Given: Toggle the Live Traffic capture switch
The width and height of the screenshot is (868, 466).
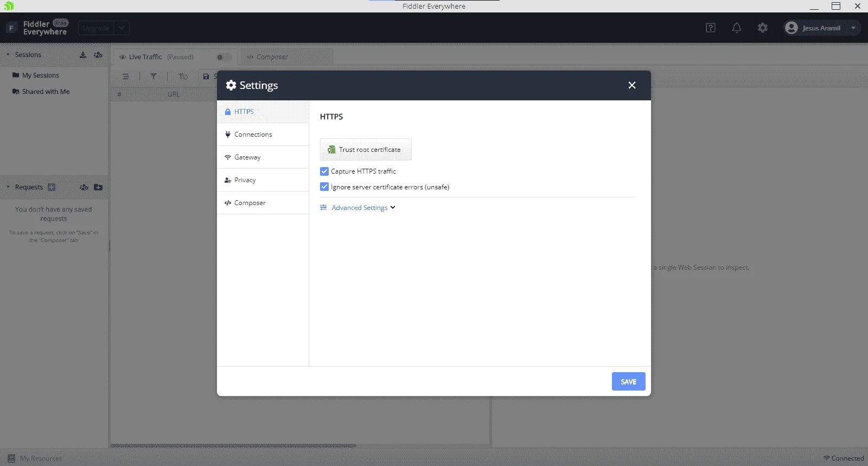Looking at the screenshot, I should point(224,57).
